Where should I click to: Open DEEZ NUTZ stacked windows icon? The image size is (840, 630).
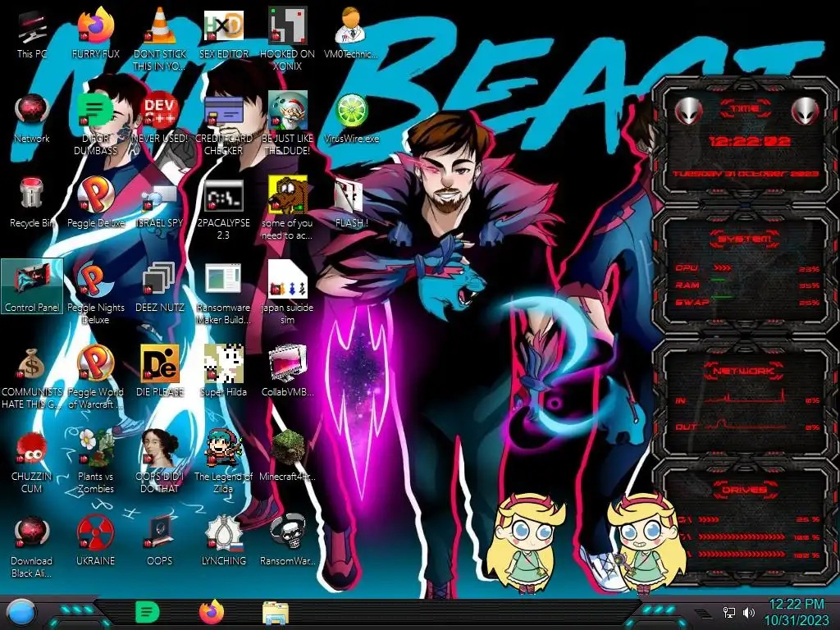coord(160,287)
